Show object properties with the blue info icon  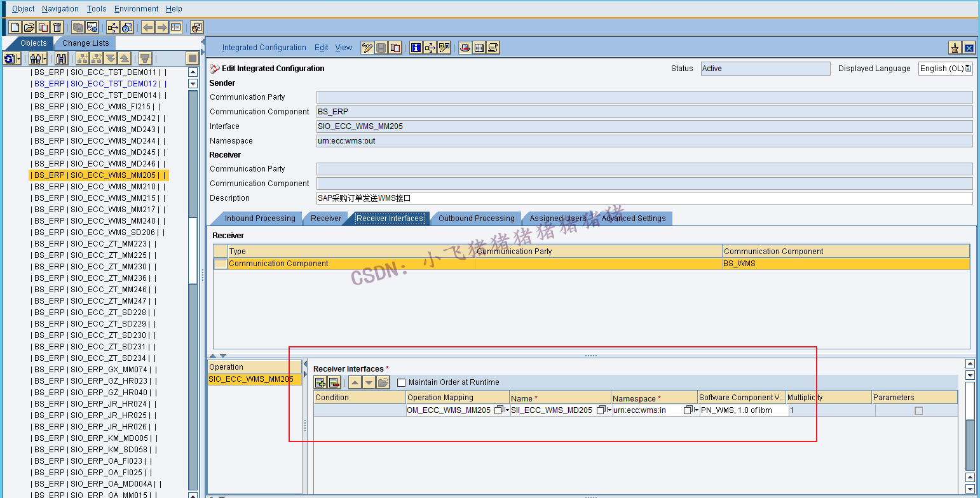[x=416, y=48]
